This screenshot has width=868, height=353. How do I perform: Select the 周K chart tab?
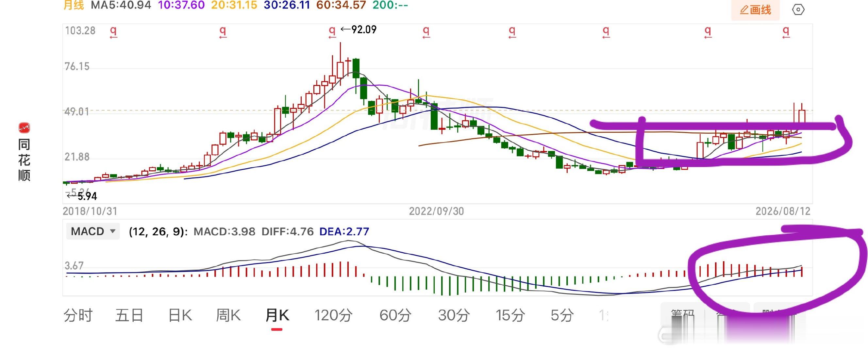point(228,315)
